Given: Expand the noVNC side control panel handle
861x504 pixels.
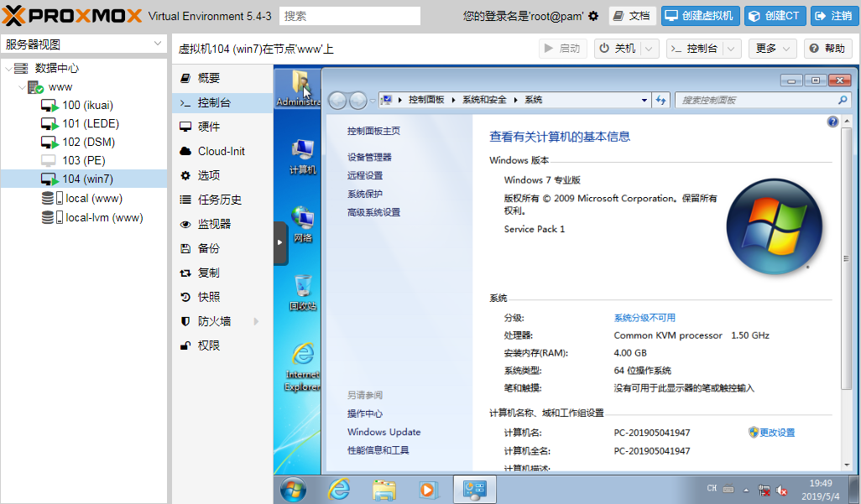Looking at the screenshot, I should tap(280, 242).
